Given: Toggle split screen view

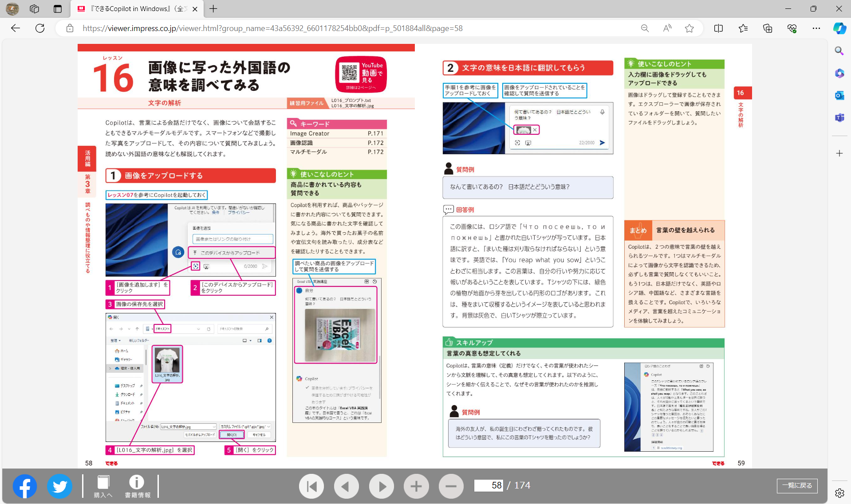Looking at the screenshot, I should [x=718, y=28].
